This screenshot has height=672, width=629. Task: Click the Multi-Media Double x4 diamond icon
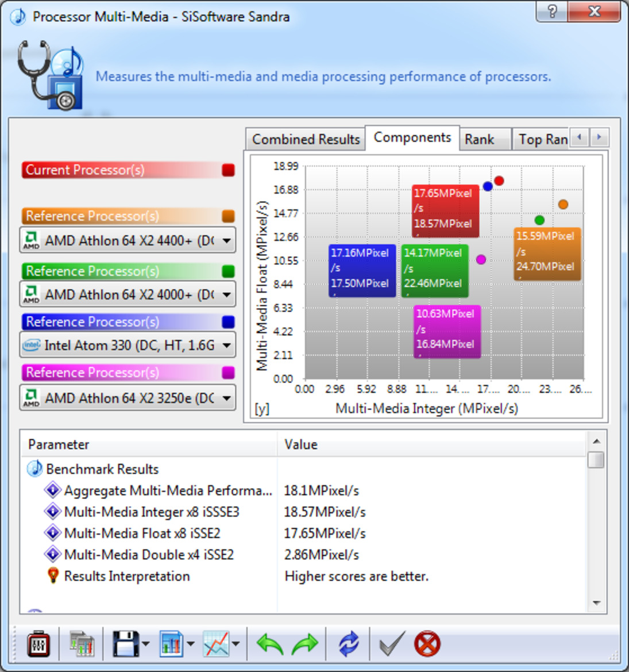click(x=53, y=554)
